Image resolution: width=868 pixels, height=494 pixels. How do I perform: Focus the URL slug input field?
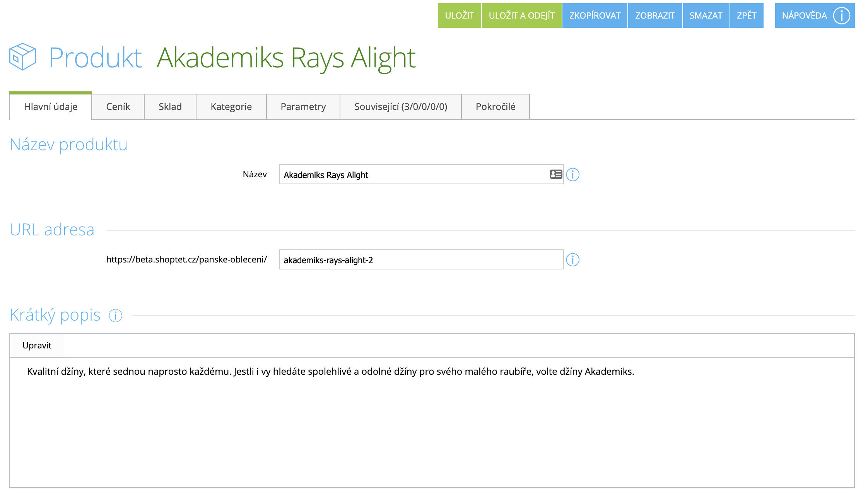(x=421, y=260)
